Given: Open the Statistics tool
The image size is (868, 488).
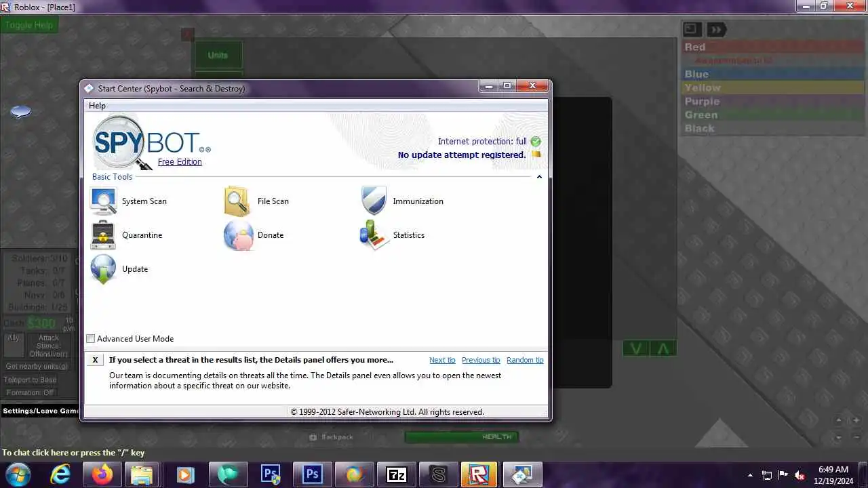Looking at the screenshot, I should coord(393,235).
